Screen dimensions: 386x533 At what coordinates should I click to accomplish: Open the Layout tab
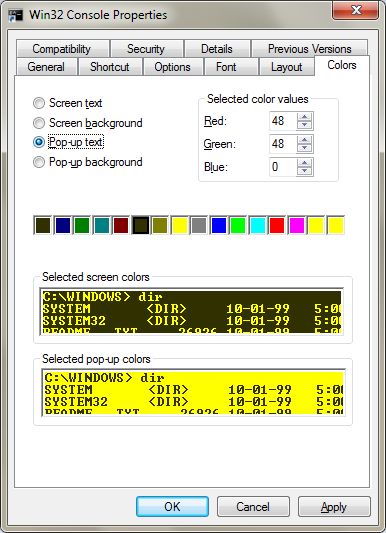(x=286, y=67)
